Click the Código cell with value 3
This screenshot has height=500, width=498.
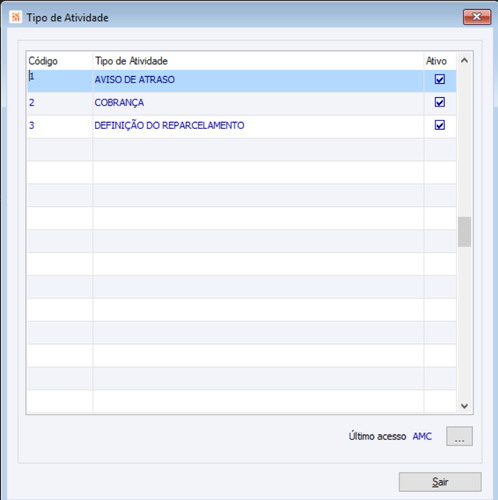(60, 126)
